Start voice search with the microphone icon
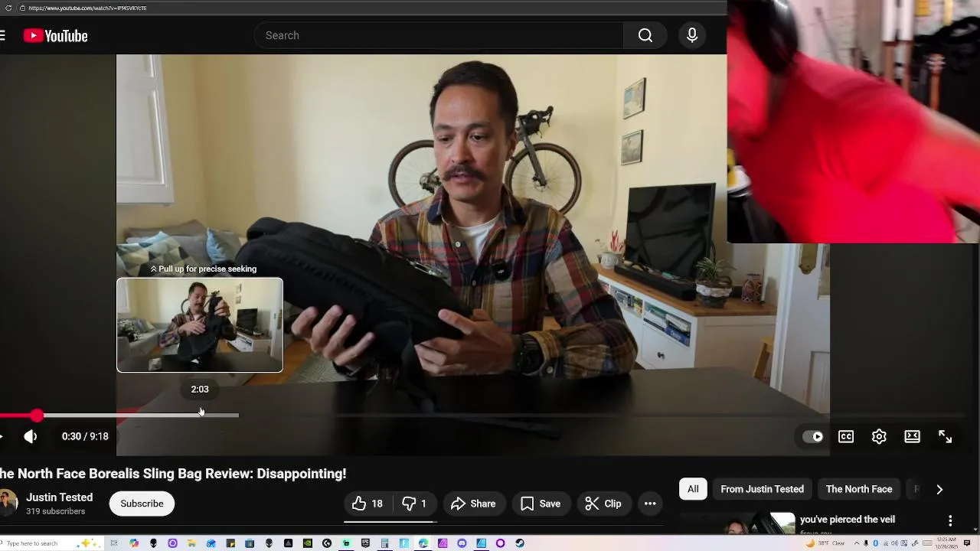This screenshot has height=551, width=980. tap(692, 35)
